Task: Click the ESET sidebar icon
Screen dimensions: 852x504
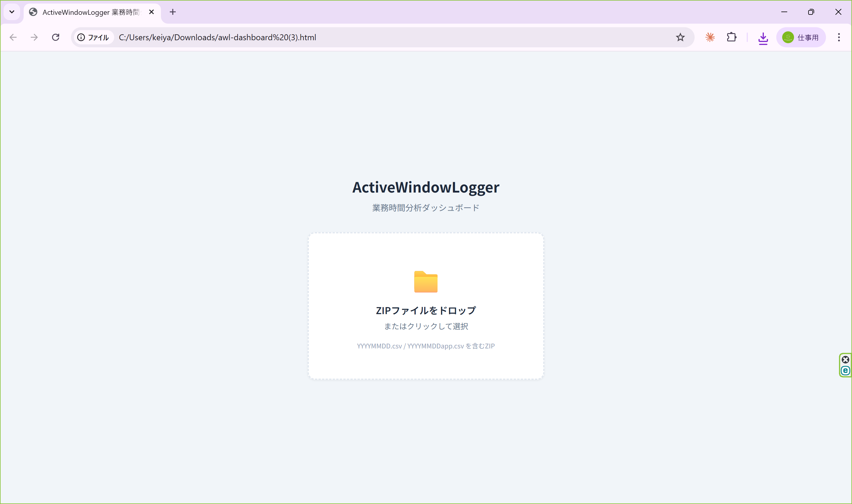Action: tap(846, 371)
